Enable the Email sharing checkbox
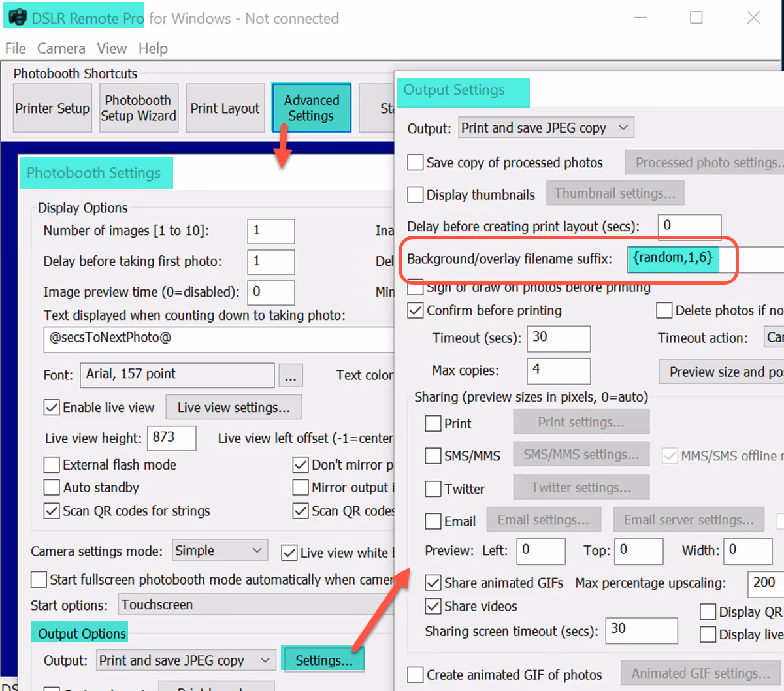 pos(433,521)
